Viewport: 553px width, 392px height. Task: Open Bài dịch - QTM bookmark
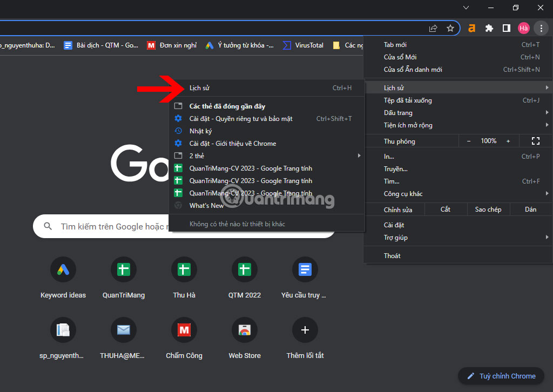[101, 45]
